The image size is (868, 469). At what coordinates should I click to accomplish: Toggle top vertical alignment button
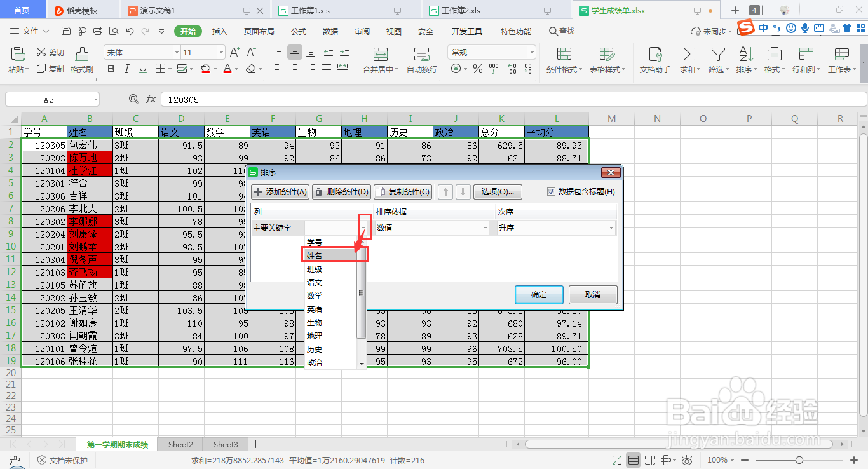pos(278,52)
